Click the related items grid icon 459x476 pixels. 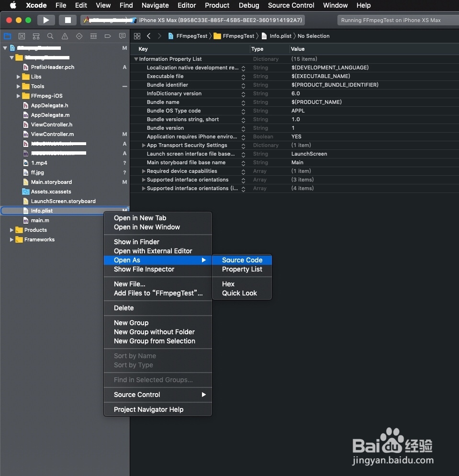pyautogui.click(x=137, y=36)
